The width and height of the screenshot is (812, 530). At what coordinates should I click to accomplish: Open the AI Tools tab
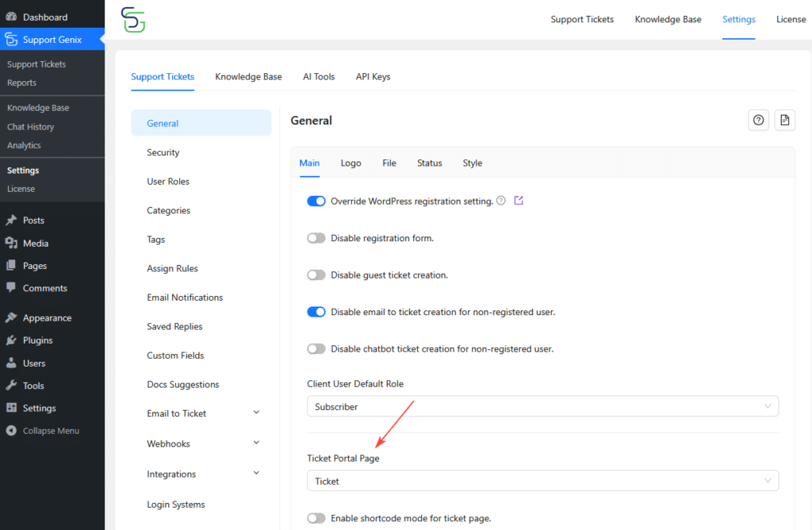tap(319, 77)
